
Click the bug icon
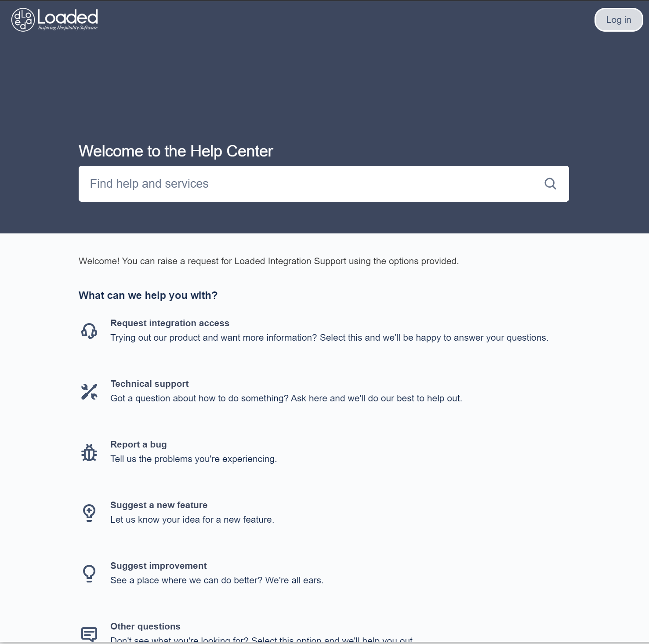[x=89, y=452]
